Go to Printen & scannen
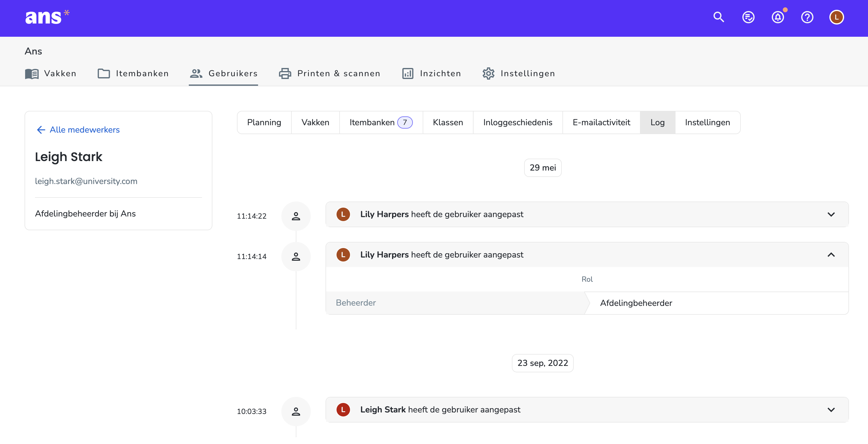 click(329, 74)
